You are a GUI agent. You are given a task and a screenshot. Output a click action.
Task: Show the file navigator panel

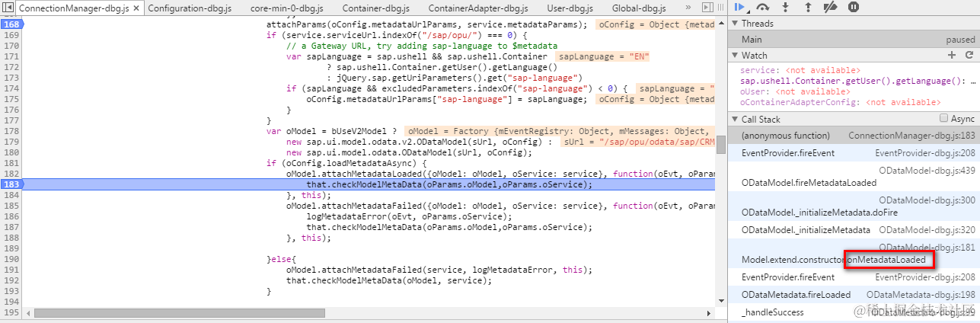click(x=8, y=8)
